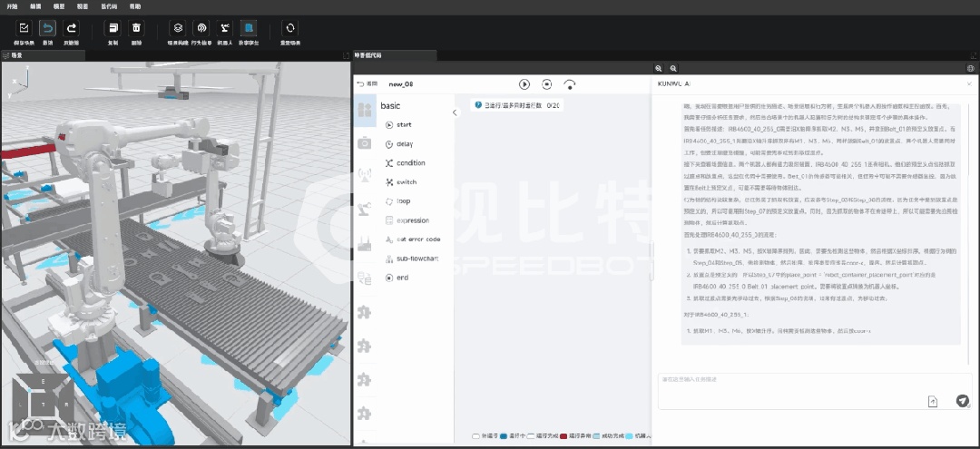Click the redo arrow toolbar icon
This screenshot has height=449, width=980.
[72, 28]
